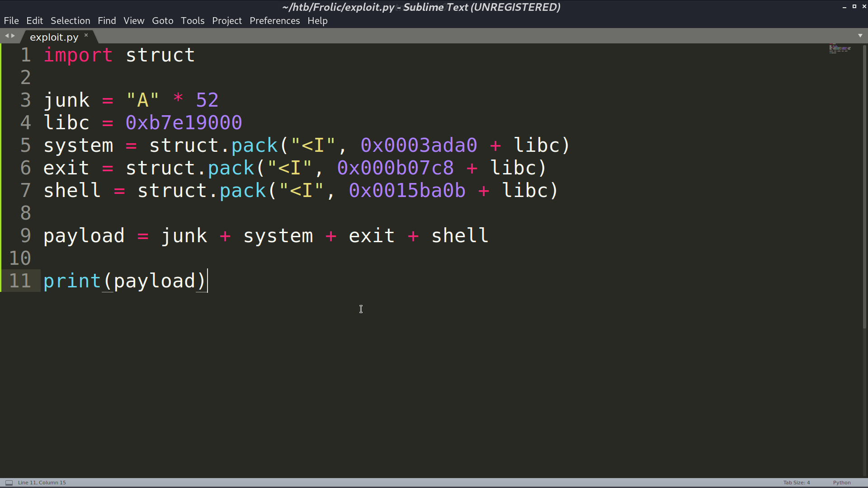
Task: Open the Tab Size: 4 selector
Action: coord(797,483)
